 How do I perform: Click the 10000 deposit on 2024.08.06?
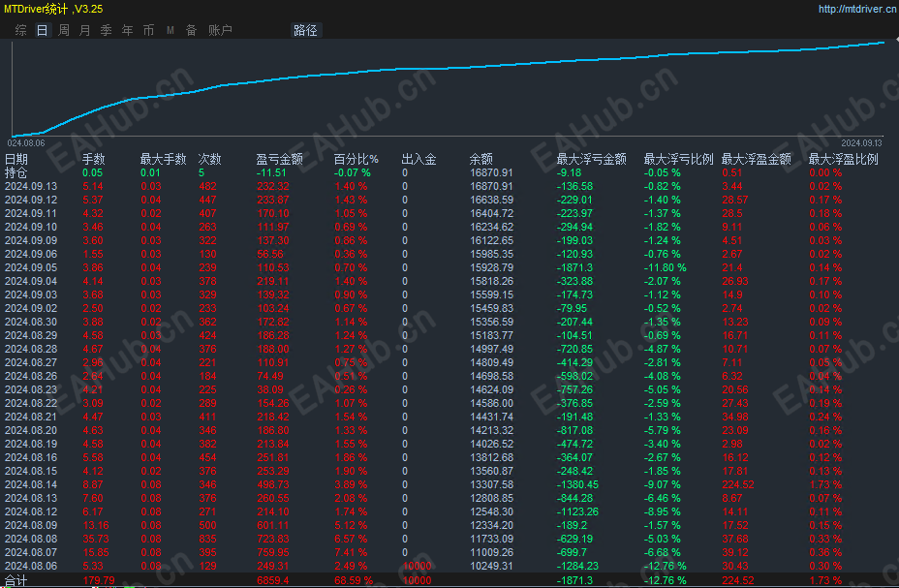(x=417, y=567)
